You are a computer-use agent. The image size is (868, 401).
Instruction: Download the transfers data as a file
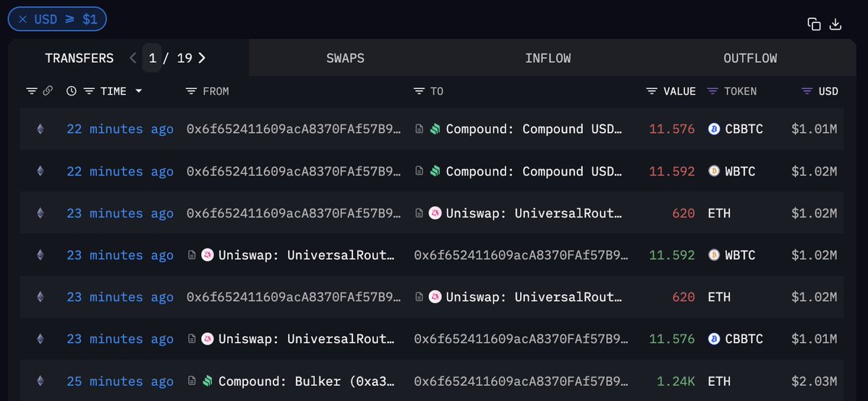(x=835, y=24)
